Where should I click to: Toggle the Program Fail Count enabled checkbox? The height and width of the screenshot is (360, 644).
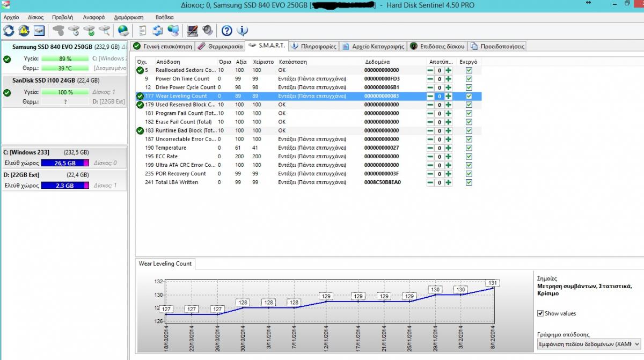469,113
